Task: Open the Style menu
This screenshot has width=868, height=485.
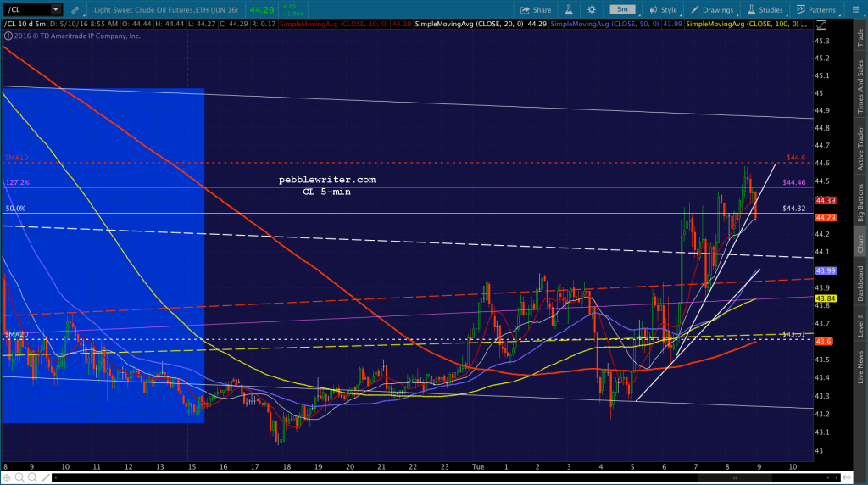Action: click(663, 10)
